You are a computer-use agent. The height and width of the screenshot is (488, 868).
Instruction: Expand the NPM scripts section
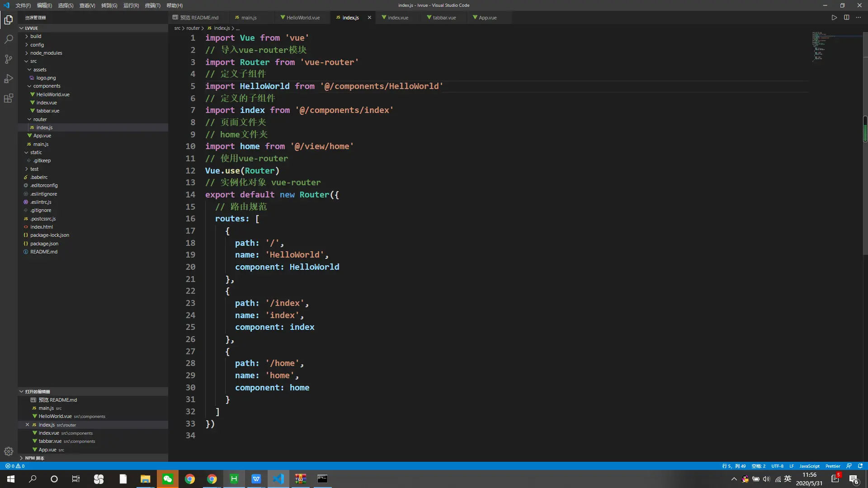coord(34,458)
